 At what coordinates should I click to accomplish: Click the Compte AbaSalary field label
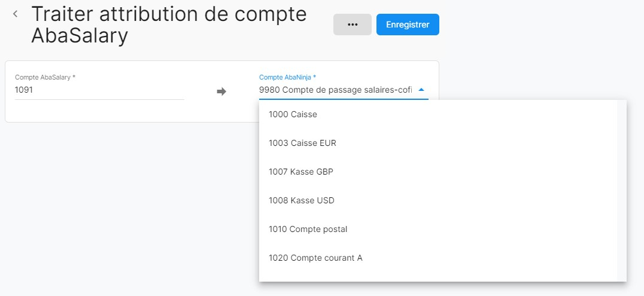tap(45, 77)
